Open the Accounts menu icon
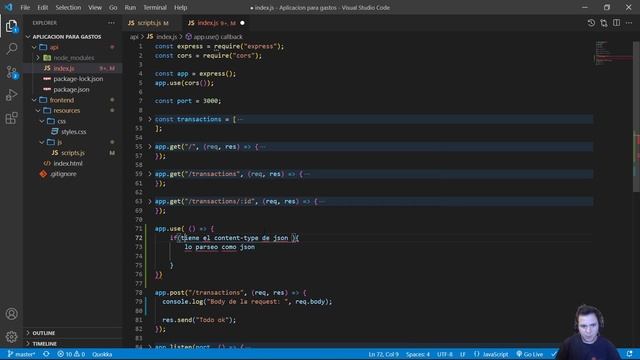 click(11, 313)
